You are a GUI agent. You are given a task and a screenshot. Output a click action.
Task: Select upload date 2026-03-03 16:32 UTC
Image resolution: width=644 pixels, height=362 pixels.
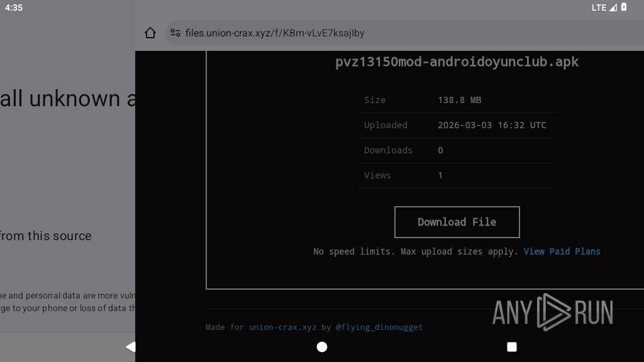tap(492, 125)
